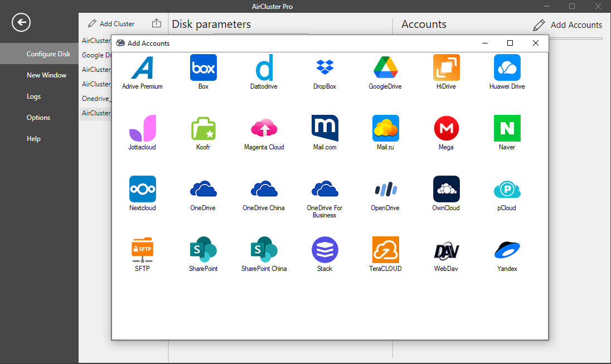The image size is (611, 364).
Task: Add a Yandex disk account
Action: point(507,250)
